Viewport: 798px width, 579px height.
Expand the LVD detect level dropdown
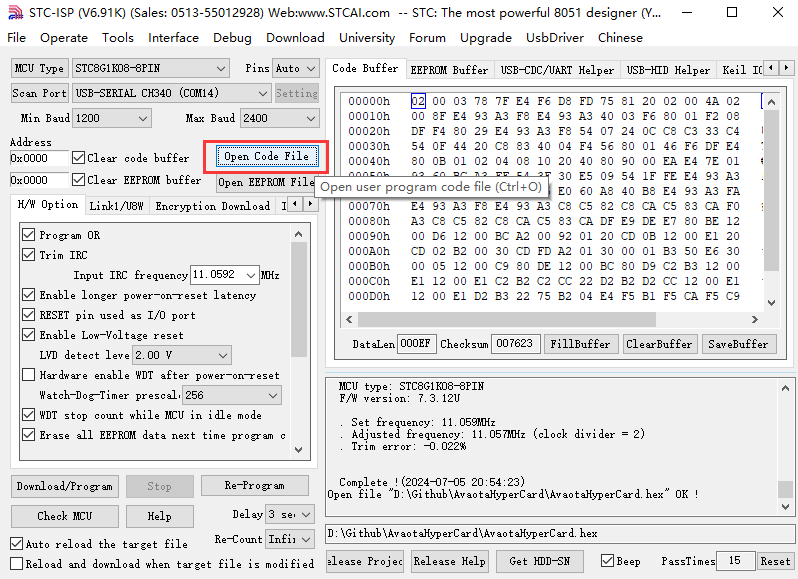click(x=222, y=355)
